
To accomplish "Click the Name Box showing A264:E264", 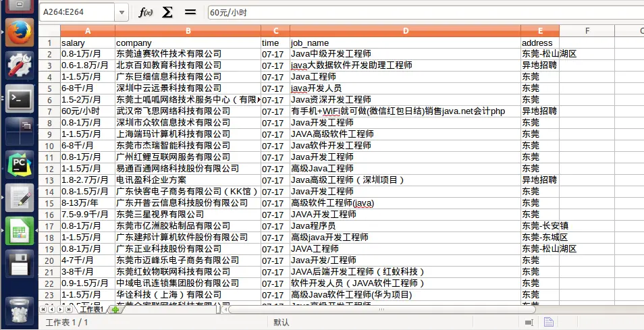I will (x=77, y=12).
